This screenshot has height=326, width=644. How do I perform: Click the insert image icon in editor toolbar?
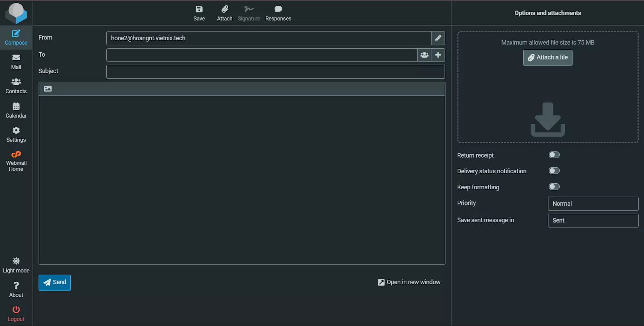[48, 89]
